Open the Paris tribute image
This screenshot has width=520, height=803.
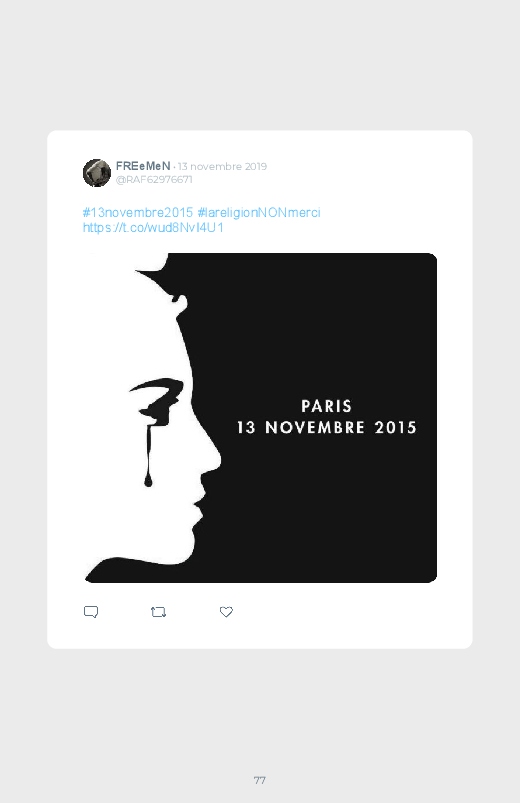(260, 418)
